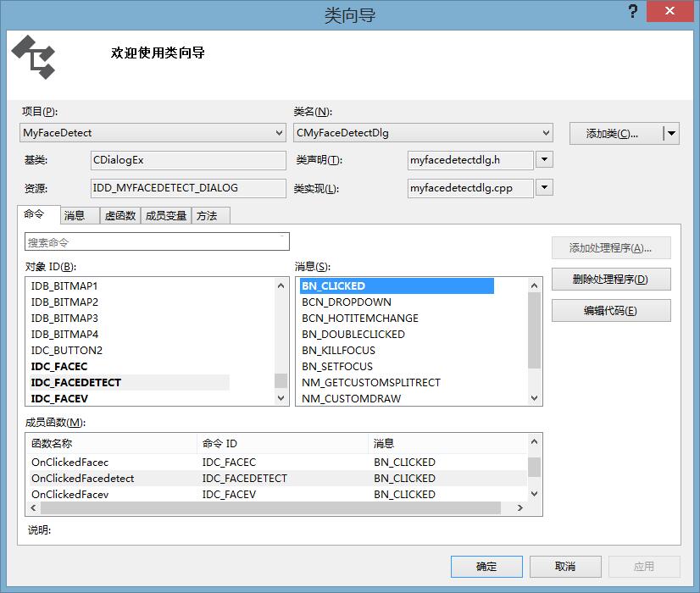Click the 添加处理程序 button
Screen dimensions: 700x593
pos(612,247)
